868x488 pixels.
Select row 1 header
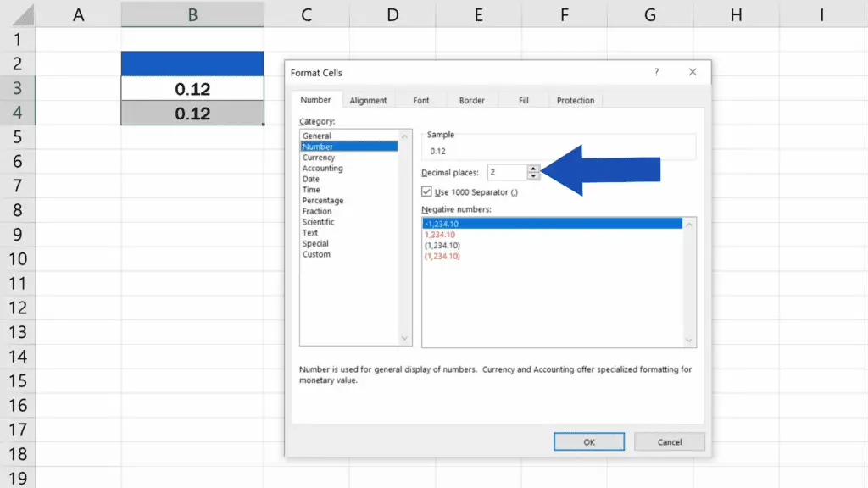(18, 39)
